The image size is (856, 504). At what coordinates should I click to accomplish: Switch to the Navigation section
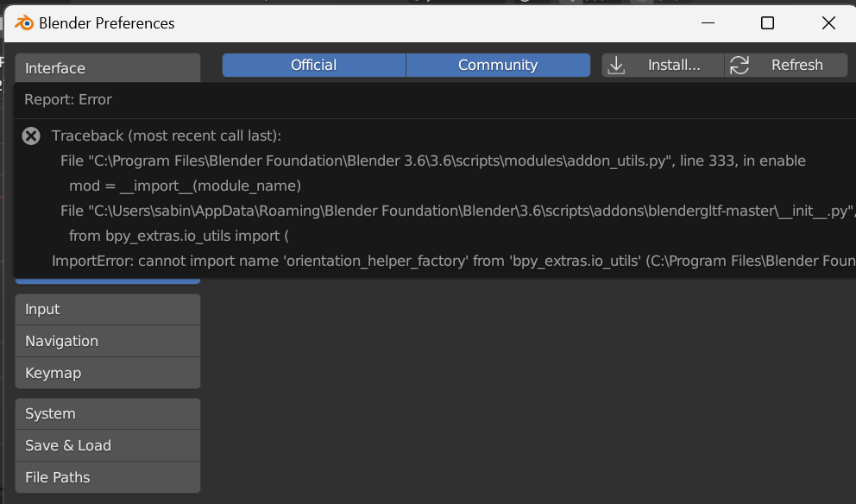point(107,340)
